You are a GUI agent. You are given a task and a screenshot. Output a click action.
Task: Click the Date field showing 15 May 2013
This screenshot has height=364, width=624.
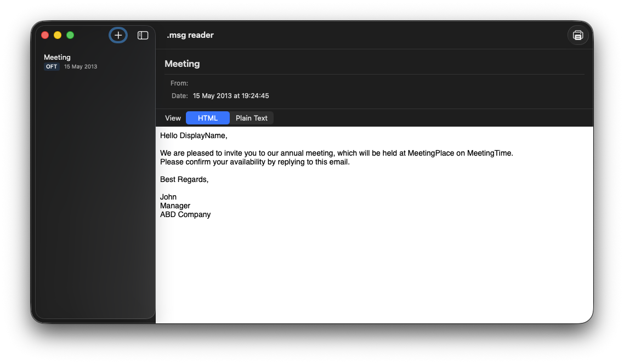point(231,95)
